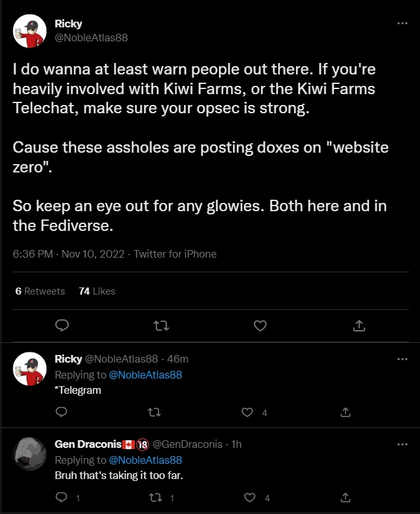The width and height of the screenshot is (420, 514).
Task: Share the *Telegram reply tweet
Action: click(x=346, y=412)
